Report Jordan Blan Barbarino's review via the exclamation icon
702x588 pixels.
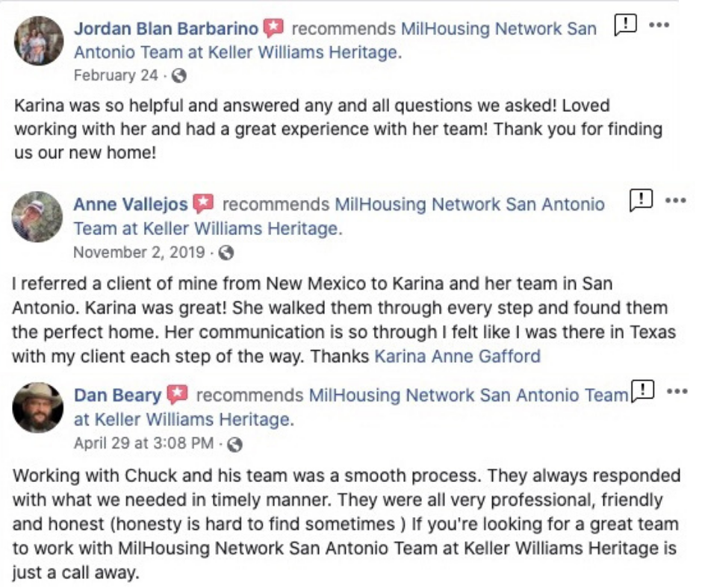625,25
